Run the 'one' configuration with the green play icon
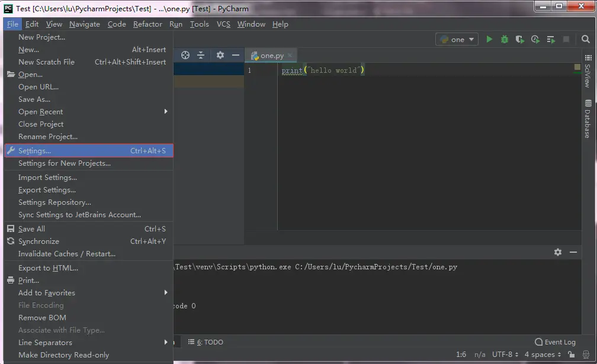 [489, 39]
